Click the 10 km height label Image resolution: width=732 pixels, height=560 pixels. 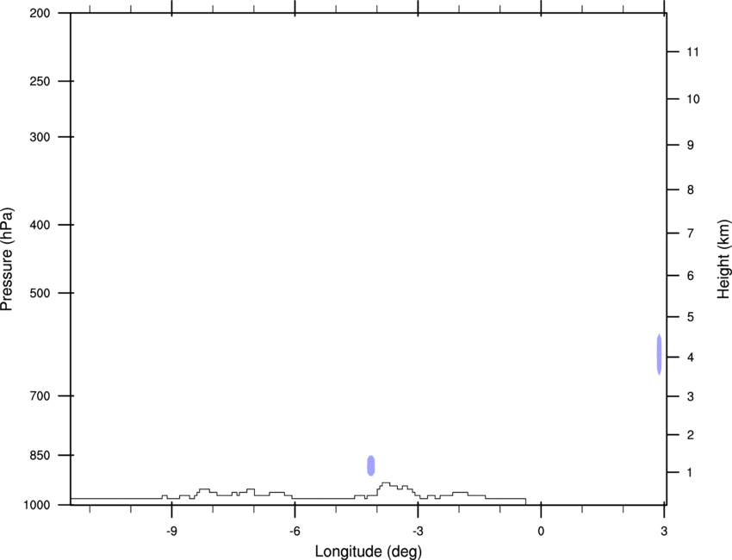[x=693, y=99]
